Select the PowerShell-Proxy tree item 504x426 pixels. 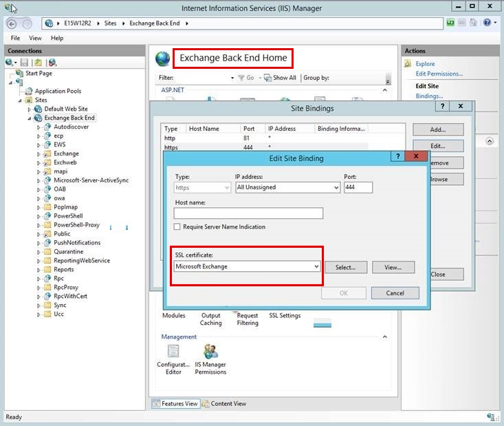tap(76, 225)
